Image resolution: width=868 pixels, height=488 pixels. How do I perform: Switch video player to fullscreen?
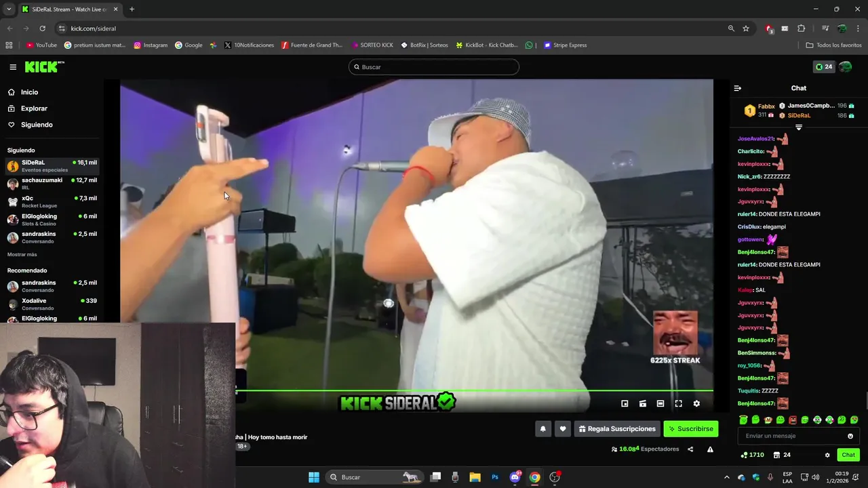(678, 403)
